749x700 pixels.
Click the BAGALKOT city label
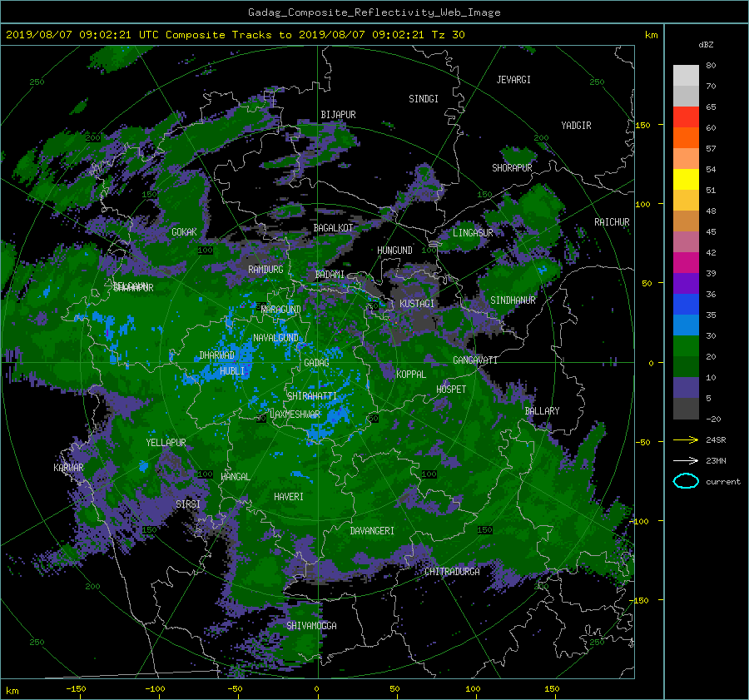pyautogui.click(x=333, y=228)
